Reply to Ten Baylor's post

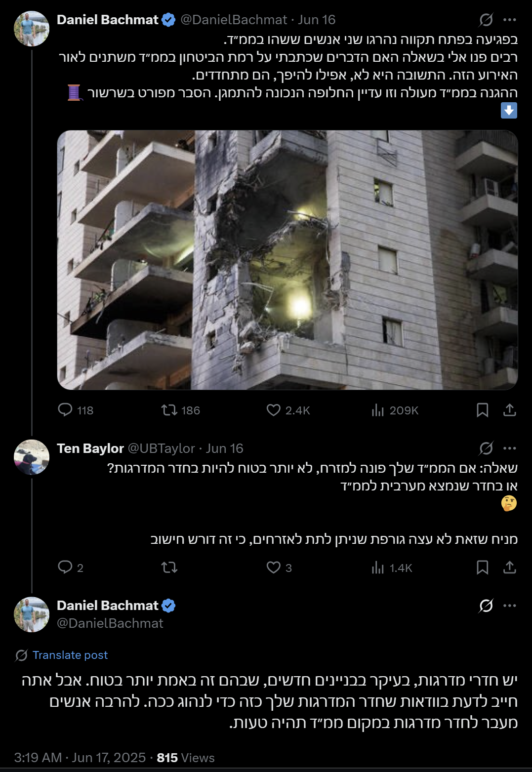pyautogui.click(x=65, y=567)
